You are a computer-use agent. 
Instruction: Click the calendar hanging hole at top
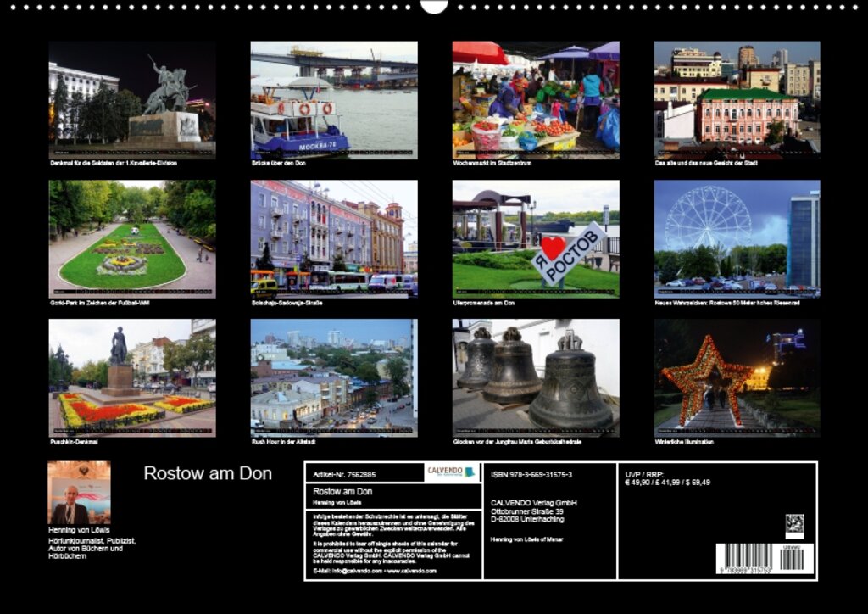click(434, 5)
